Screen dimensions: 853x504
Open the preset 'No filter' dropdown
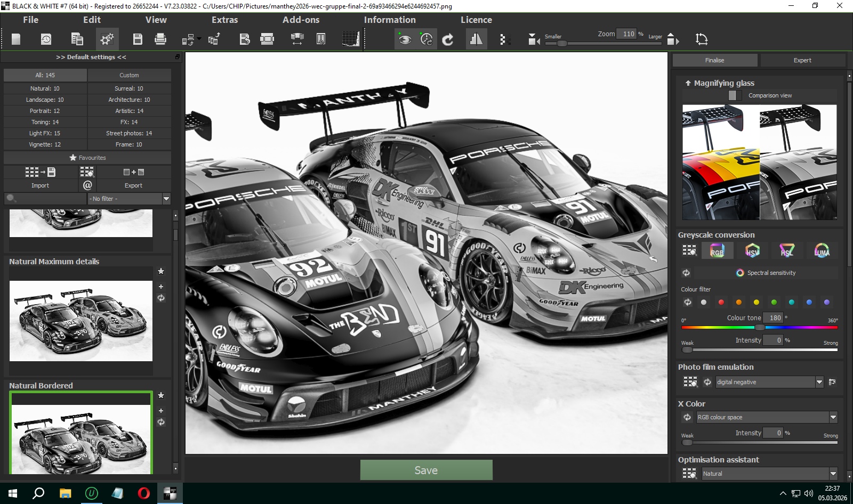pos(166,199)
